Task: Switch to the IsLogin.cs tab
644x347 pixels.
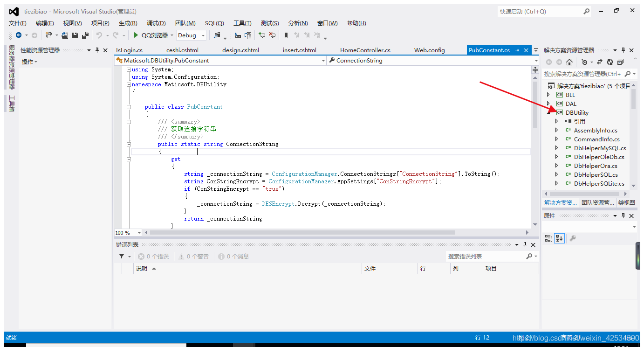Action: pos(129,50)
